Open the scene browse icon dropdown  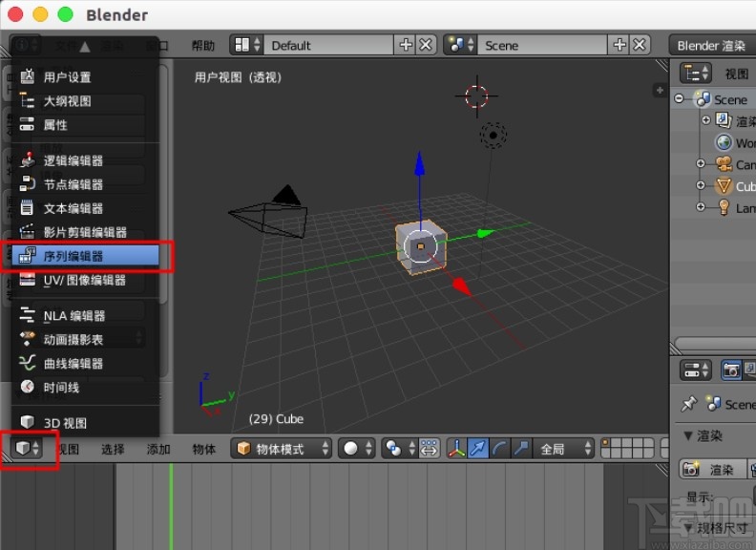click(x=460, y=45)
